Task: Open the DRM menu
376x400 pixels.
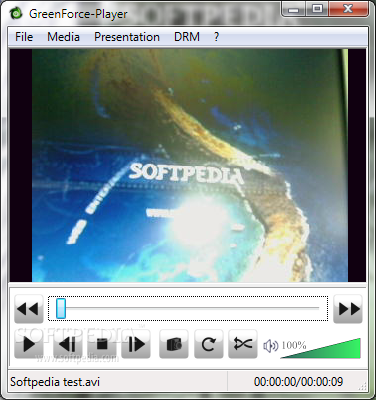Action: [187, 37]
